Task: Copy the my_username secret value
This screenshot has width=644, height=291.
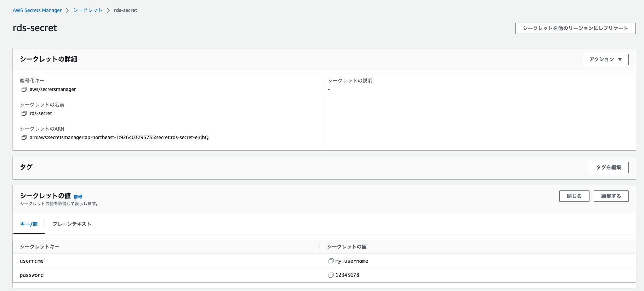Action: [331, 261]
